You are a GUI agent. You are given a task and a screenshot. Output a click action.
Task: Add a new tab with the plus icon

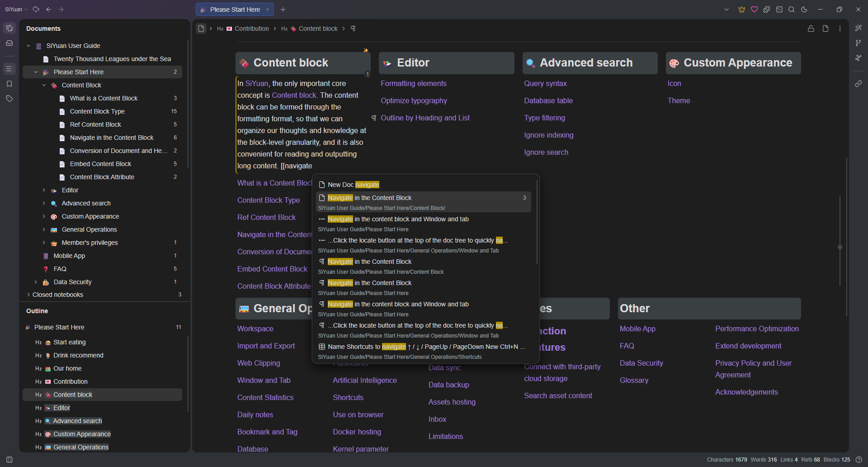point(283,10)
